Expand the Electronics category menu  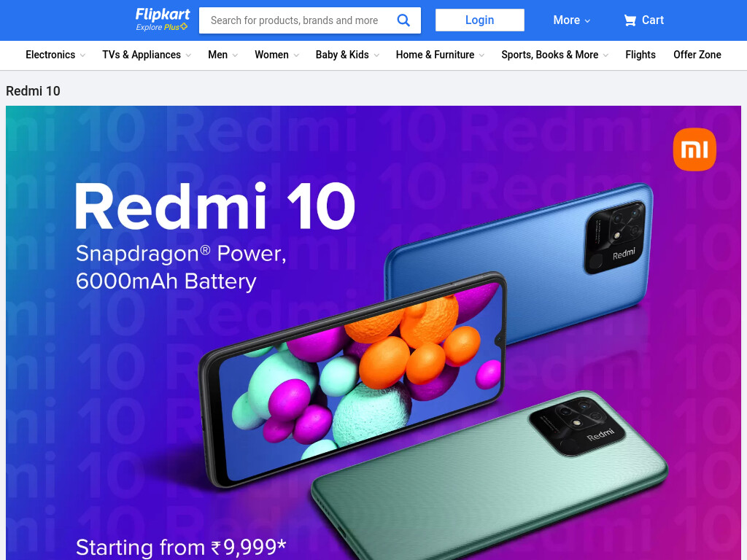pyautogui.click(x=55, y=55)
